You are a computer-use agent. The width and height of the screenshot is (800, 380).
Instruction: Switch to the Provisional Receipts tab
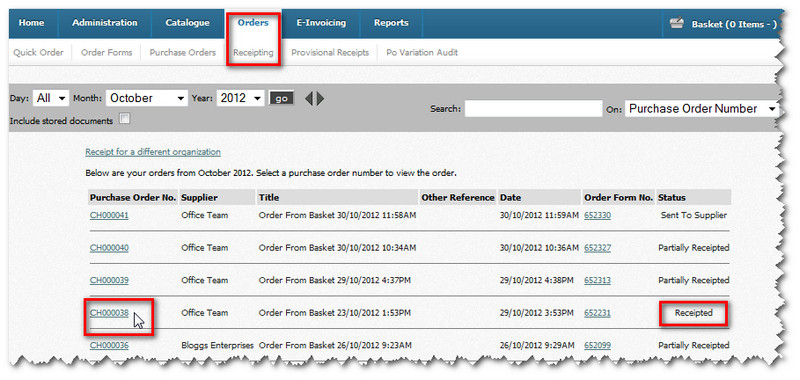[330, 53]
